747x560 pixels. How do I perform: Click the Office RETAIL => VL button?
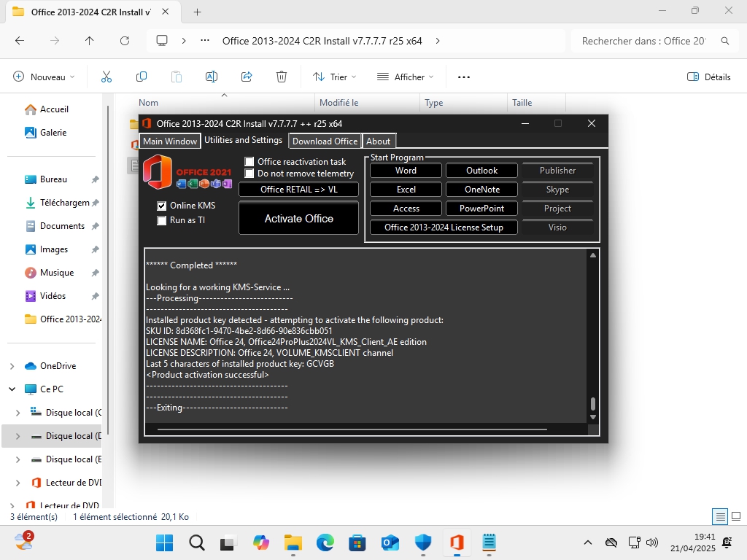pos(298,190)
